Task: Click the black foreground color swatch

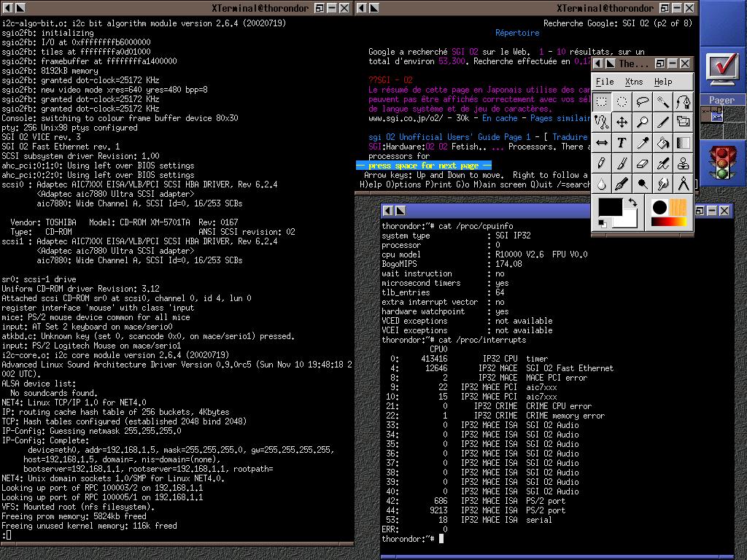Action: pyautogui.click(x=609, y=208)
